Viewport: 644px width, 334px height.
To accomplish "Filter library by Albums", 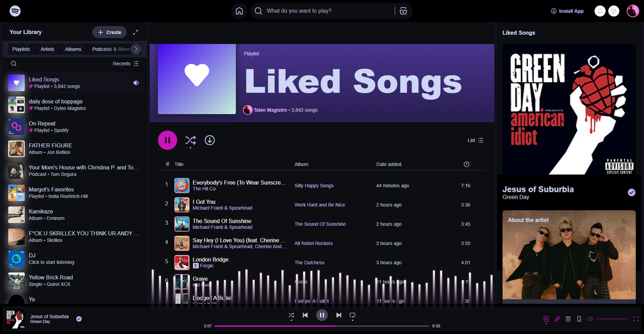I will pyautogui.click(x=73, y=49).
